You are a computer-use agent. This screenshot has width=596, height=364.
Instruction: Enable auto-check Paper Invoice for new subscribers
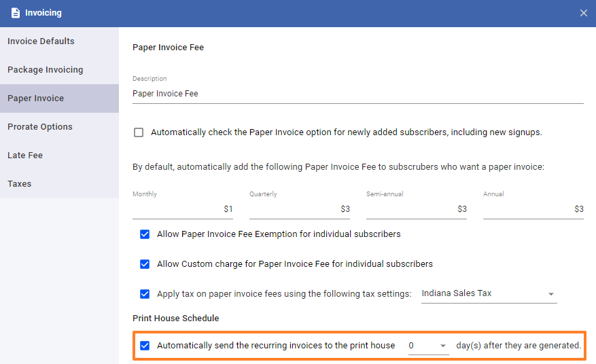139,132
